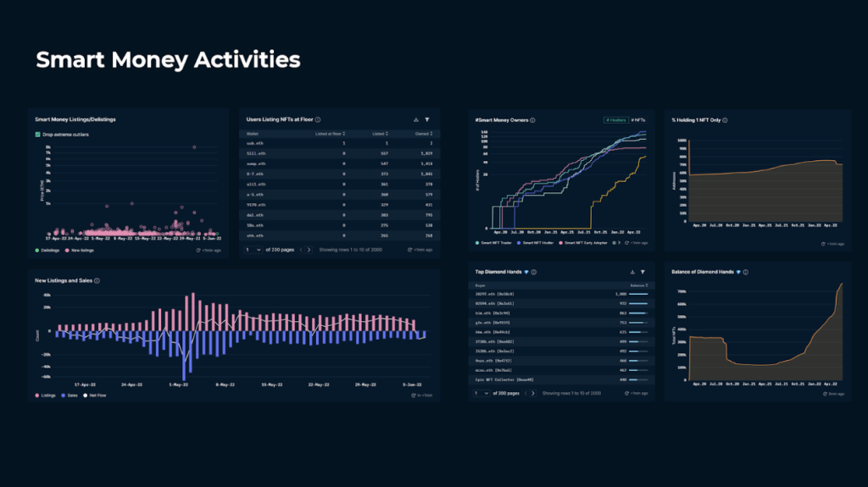
Task: Refresh the Smart Money Listings/Delistings chart
Action: tap(198, 250)
